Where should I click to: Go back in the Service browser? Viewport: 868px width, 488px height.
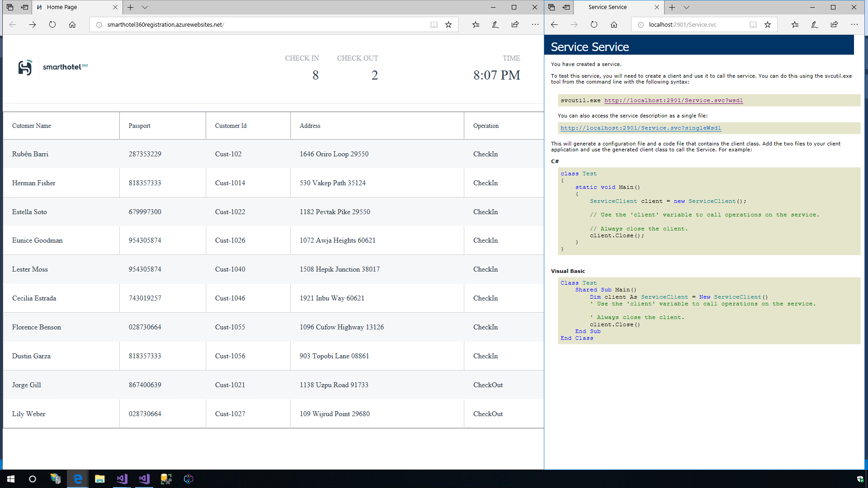(554, 25)
